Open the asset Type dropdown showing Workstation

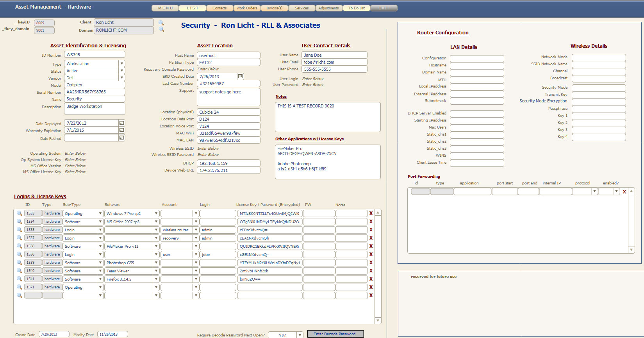click(122, 63)
